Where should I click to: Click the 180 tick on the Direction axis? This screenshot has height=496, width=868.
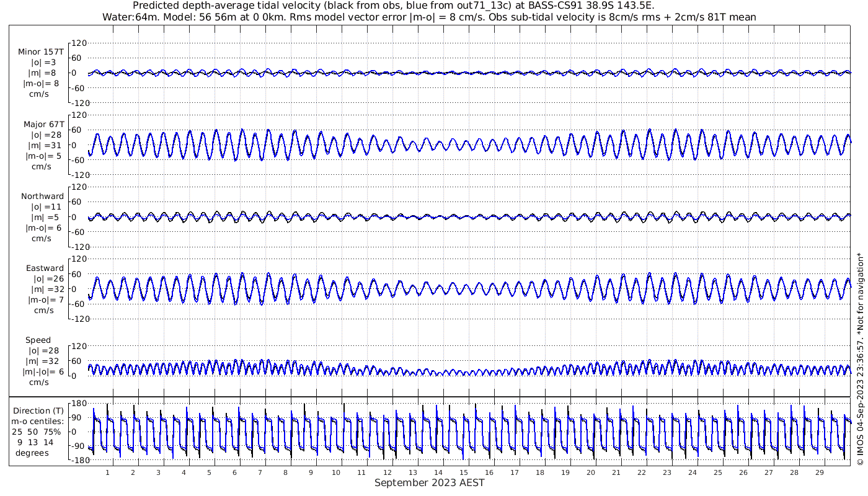coord(77,403)
